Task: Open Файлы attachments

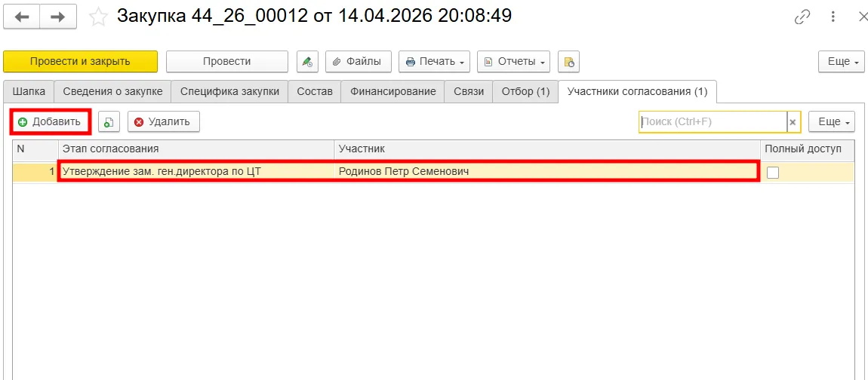Action: 359,61
